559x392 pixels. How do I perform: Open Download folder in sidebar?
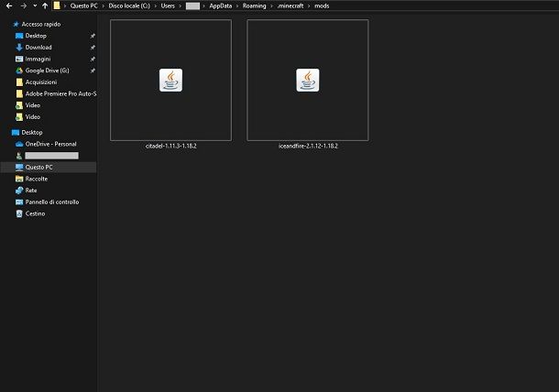[38, 48]
